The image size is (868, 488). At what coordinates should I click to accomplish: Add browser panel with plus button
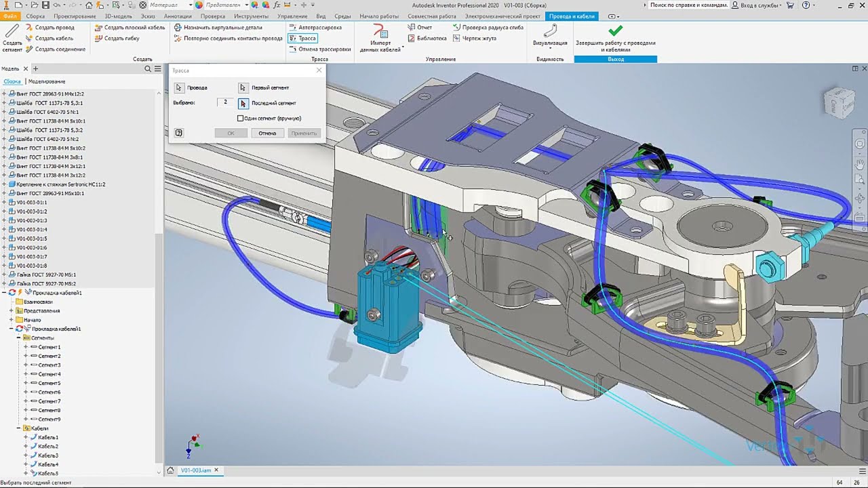tap(36, 69)
